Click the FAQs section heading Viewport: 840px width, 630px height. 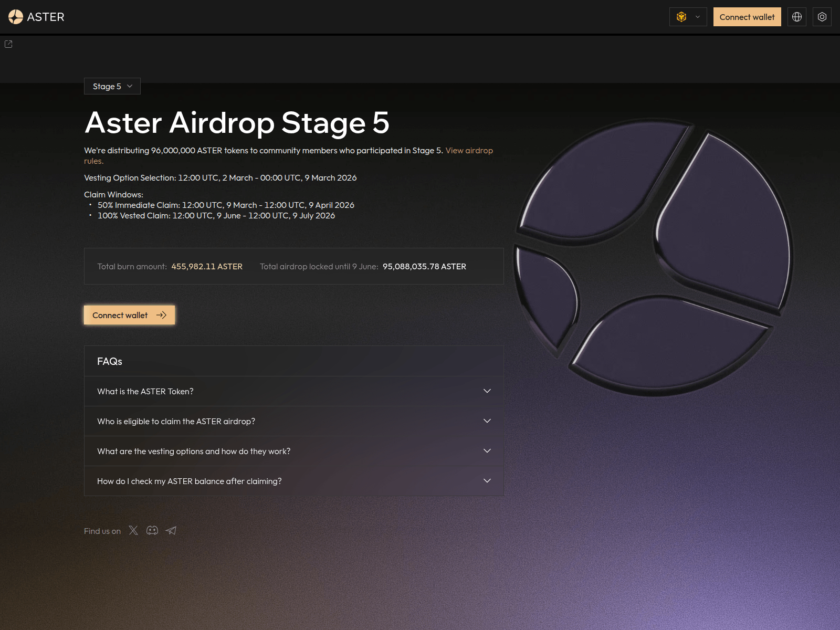110,361
